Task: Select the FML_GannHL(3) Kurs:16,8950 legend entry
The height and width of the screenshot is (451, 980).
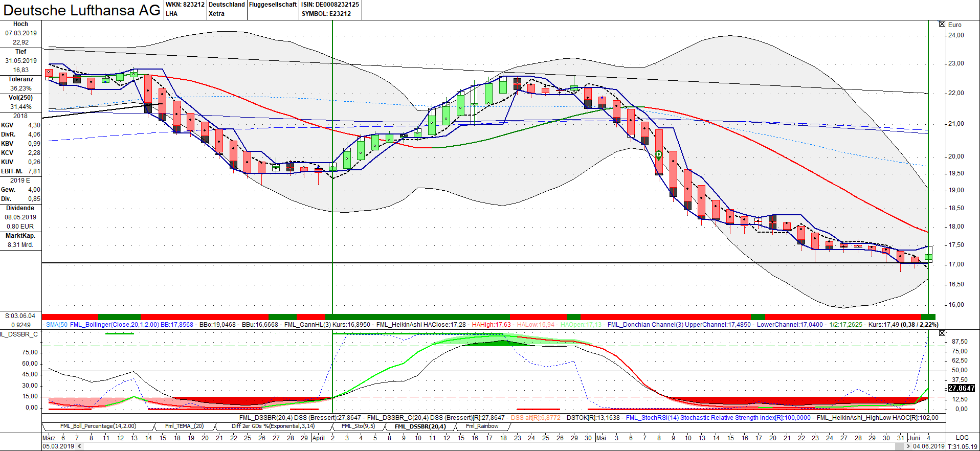Action: pos(327,324)
